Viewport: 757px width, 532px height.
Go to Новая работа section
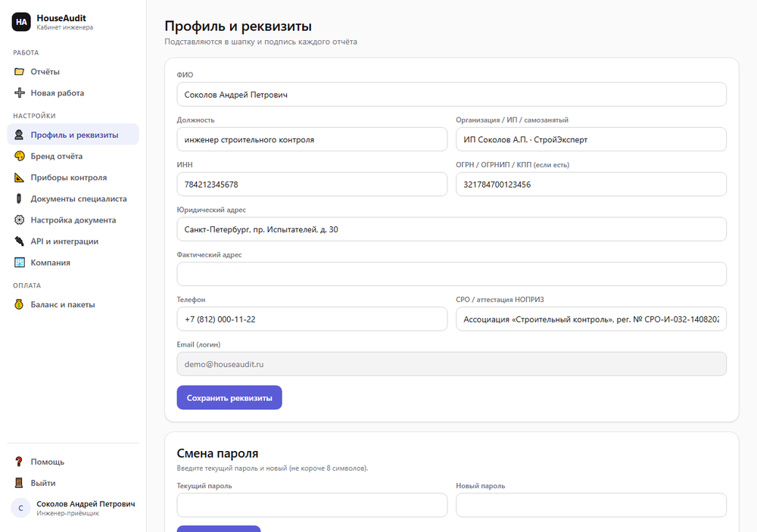click(73, 92)
